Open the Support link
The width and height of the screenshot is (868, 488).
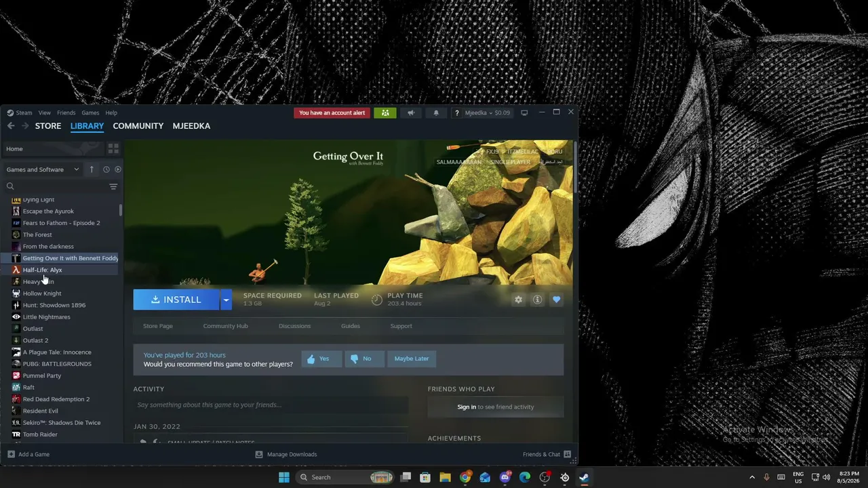(401, 326)
